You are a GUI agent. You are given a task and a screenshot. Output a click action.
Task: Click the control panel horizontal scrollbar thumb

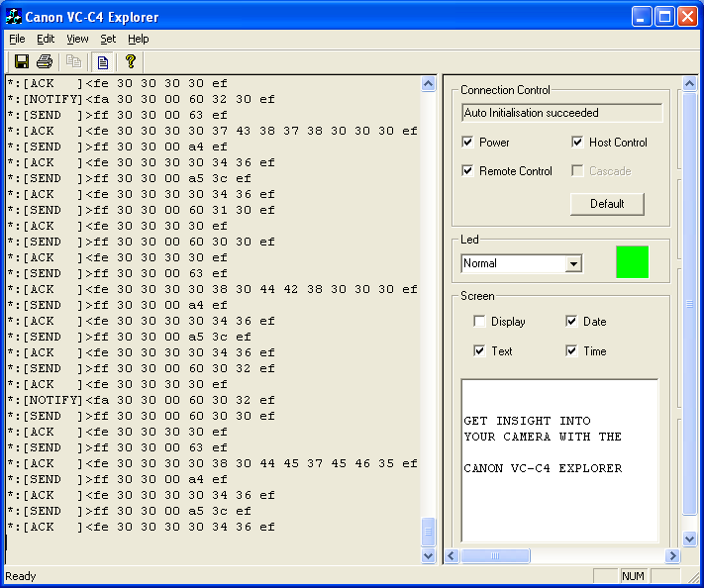(495, 556)
